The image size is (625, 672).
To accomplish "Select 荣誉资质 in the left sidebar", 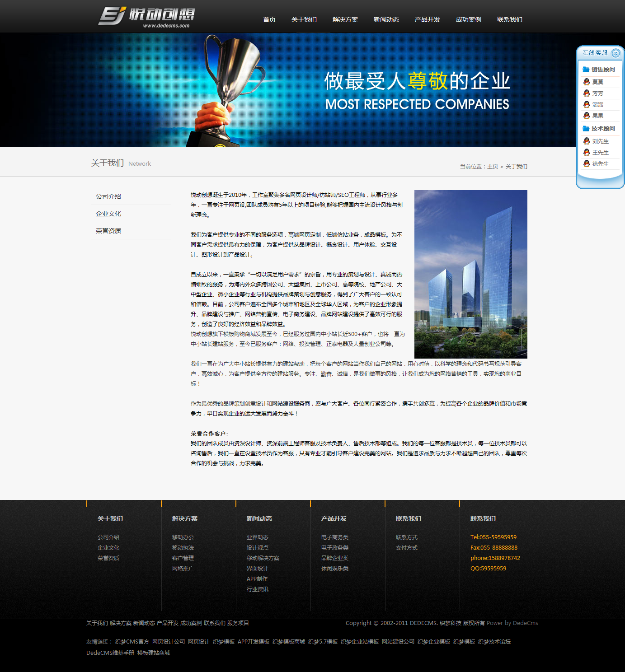I will click(x=108, y=231).
